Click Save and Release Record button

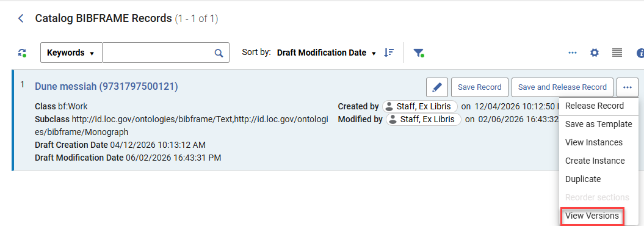(x=562, y=87)
